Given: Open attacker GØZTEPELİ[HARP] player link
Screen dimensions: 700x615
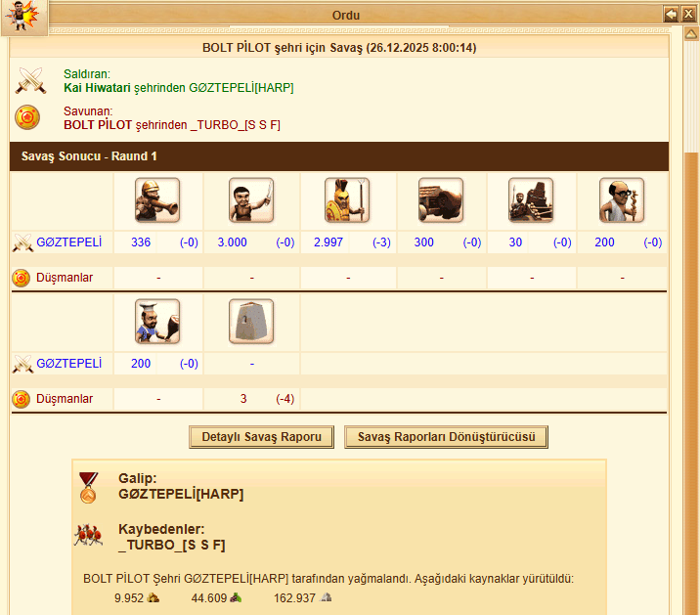Looking at the screenshot, I should tap(241, 88).
